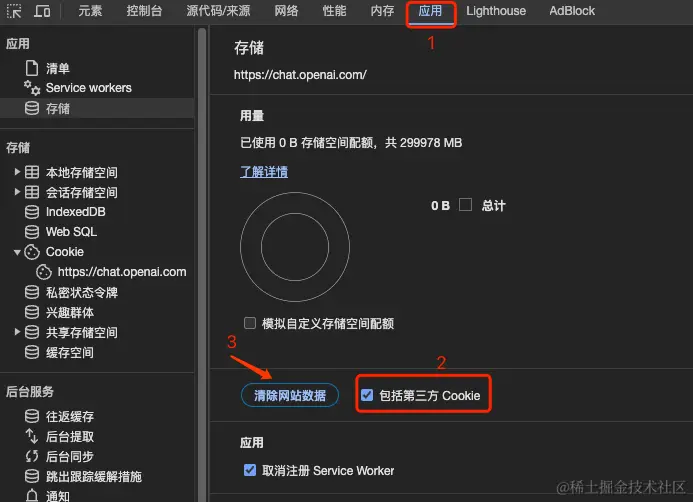Open the 往返缓存 database icon
This screenshot has height=502, width=693.
coord(32,416)
